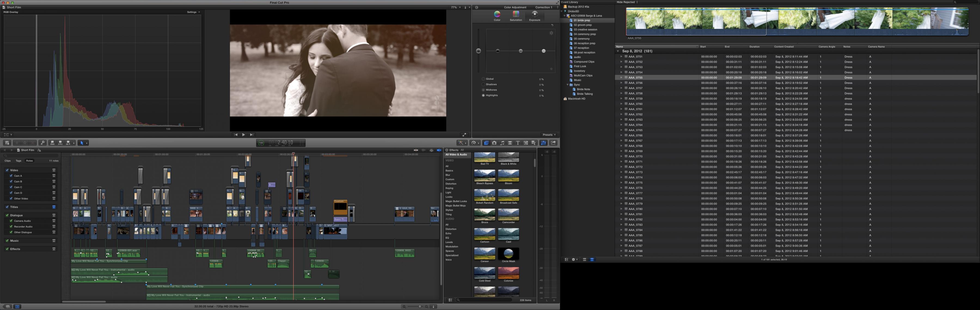
Task: Switch to the Clips tab
Action: tap(8, 161)
